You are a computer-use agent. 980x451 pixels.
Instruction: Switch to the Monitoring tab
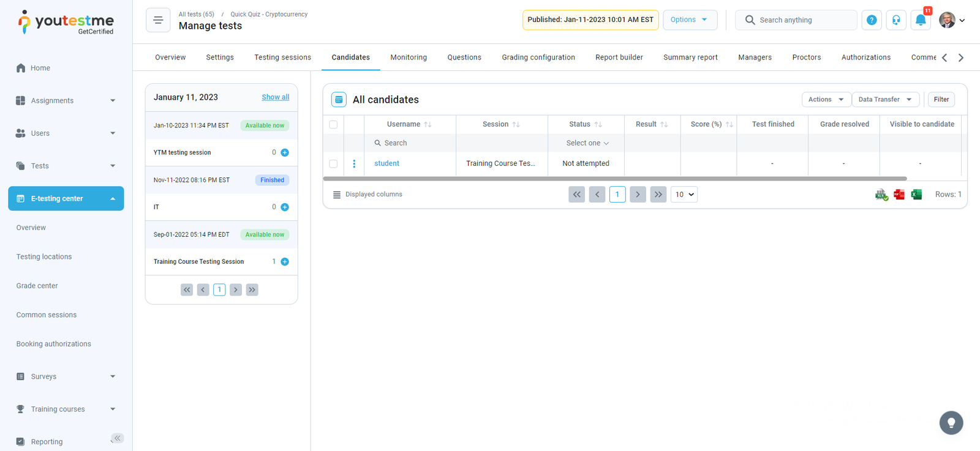pos(409,58)
